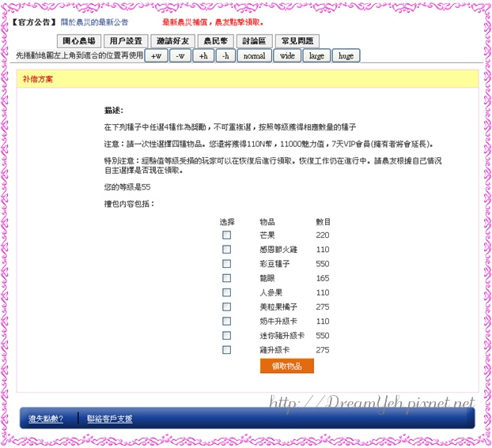Tick the 美粒果橘子 checkbox
492x448 pixels.
pyautogui.click(x=226, y=307)
